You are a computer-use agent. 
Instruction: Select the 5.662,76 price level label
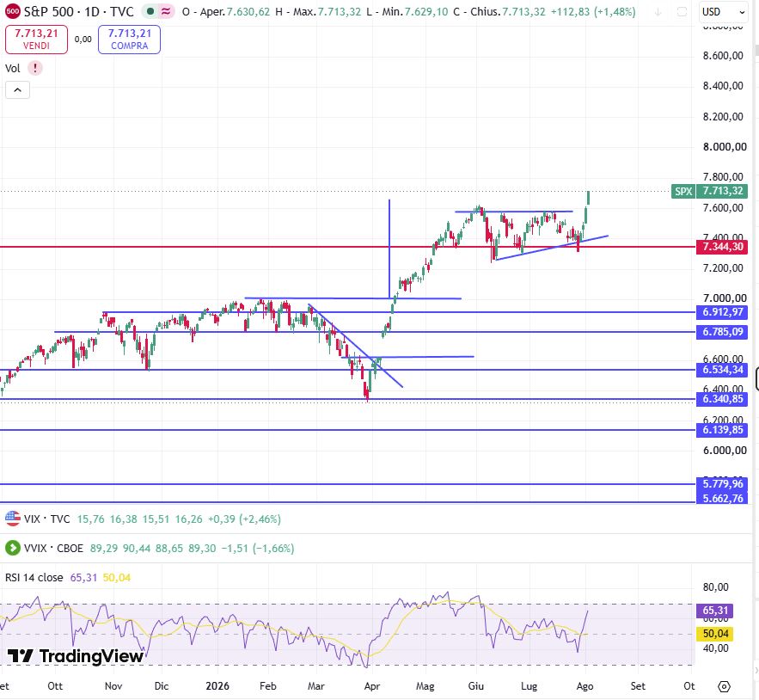723,499
